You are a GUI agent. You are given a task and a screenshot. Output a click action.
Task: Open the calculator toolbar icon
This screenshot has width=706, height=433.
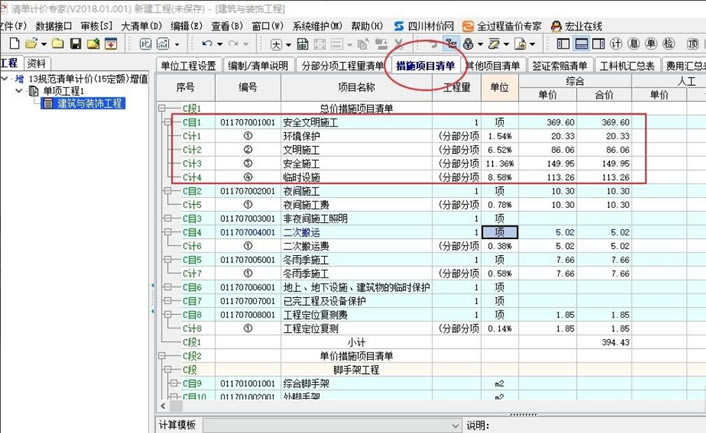(303, 44)
